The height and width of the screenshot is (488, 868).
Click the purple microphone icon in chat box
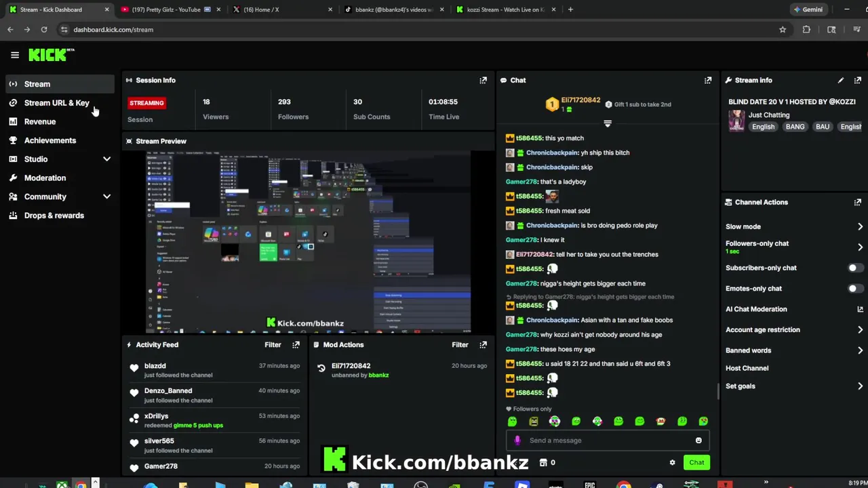(517, 441)
